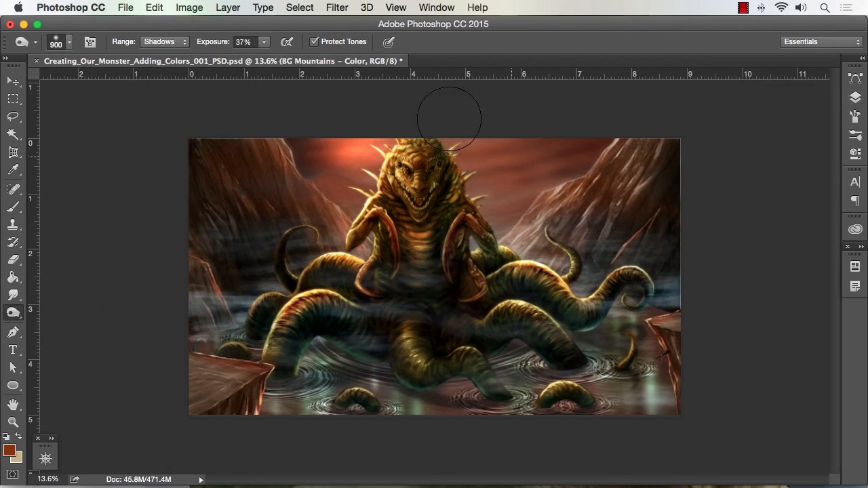Viewport: 868px width, 488px height.
Task: Toggle the Brush panel button in options bar
Action: (90, 42)
